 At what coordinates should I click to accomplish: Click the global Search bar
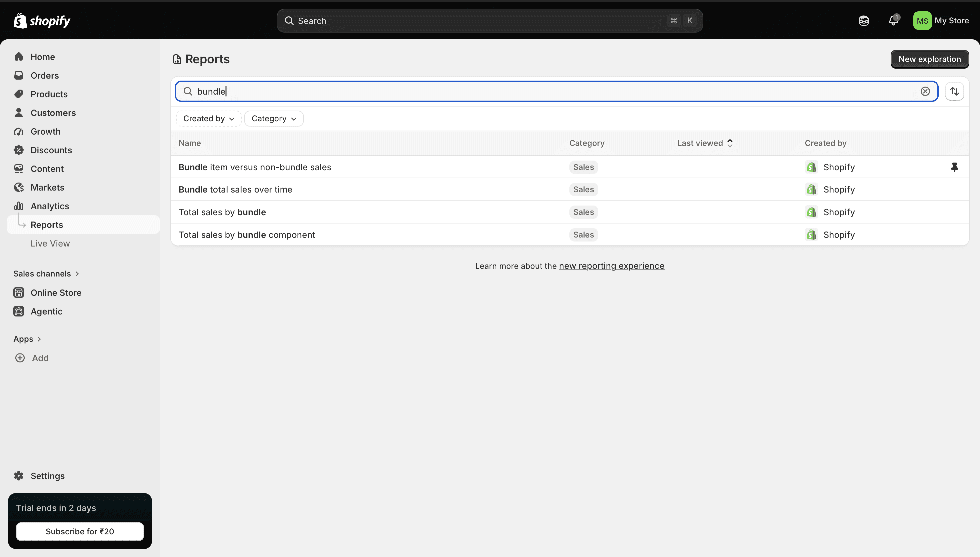(x=489, y=21)
